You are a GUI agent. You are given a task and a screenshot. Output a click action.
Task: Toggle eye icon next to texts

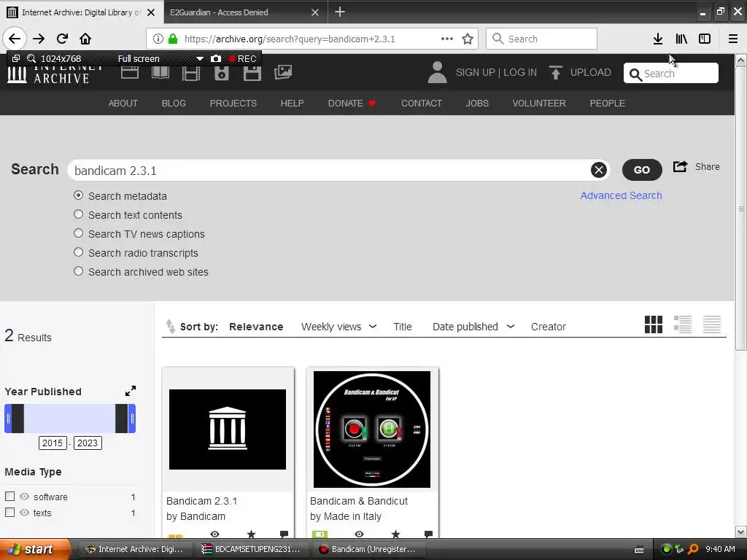coord(24,513)
